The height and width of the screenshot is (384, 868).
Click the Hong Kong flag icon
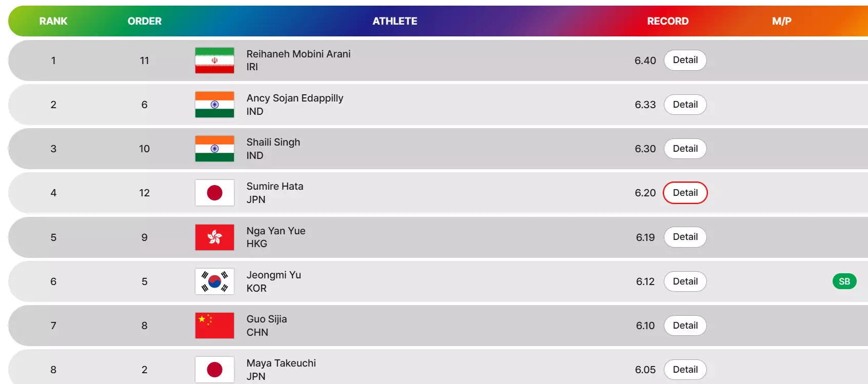point(214,237)
